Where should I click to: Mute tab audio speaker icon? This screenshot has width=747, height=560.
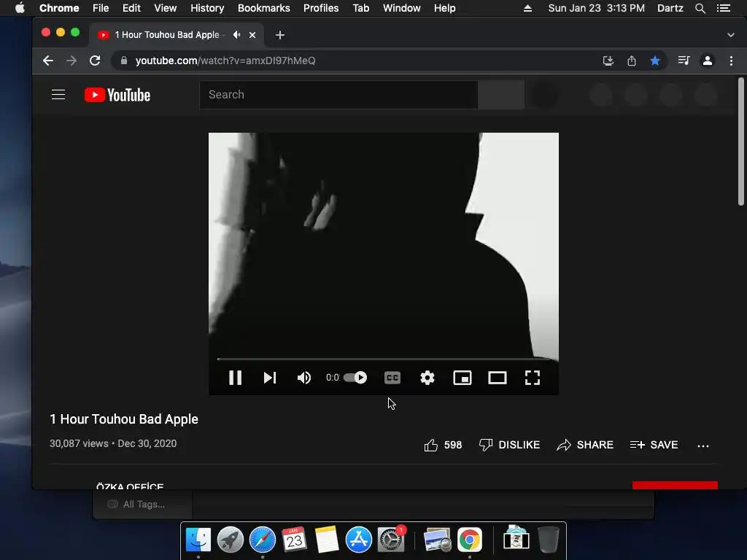[237, 35]
